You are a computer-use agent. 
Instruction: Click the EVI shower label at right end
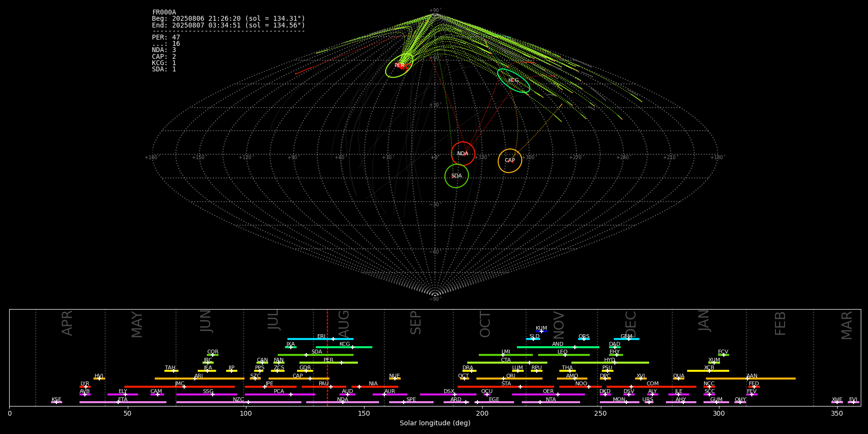pos(853,399)
